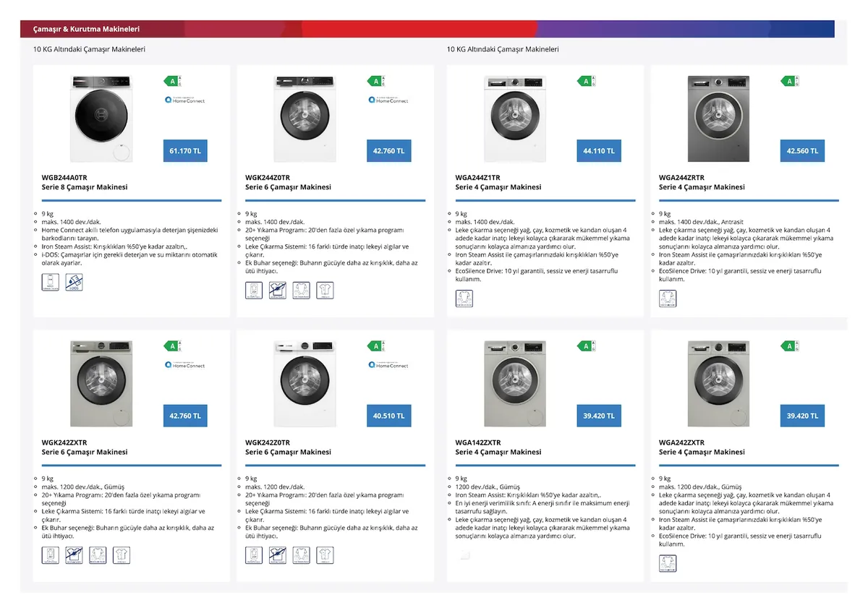Click the energy class A label for WGK242ZXTR
Screen dimensions: 868x613
173,346
